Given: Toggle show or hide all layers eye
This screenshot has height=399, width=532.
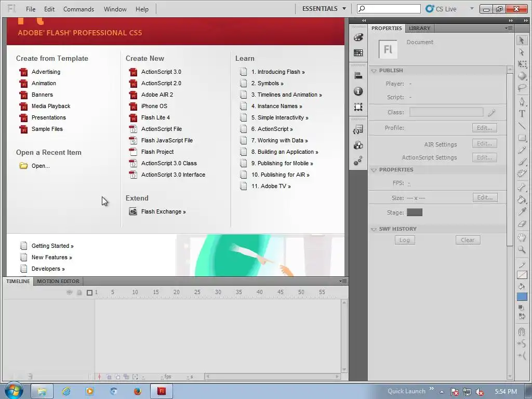Looking at the screenshot, I should click(70, 292).
